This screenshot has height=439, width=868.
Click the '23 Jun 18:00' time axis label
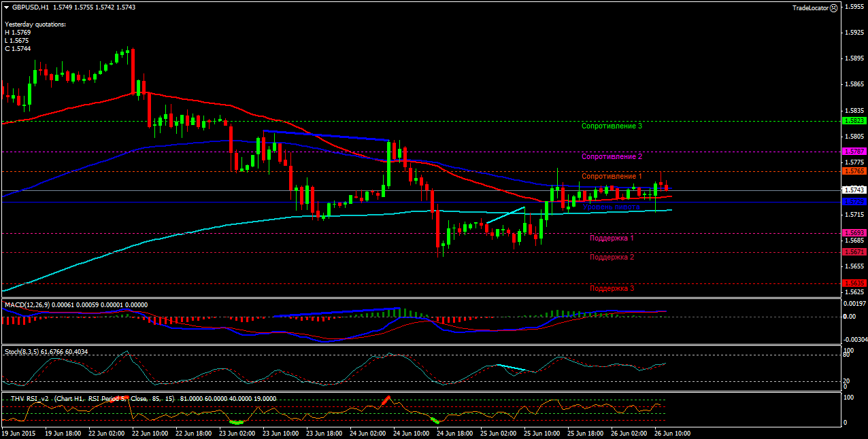click(323, 432)
